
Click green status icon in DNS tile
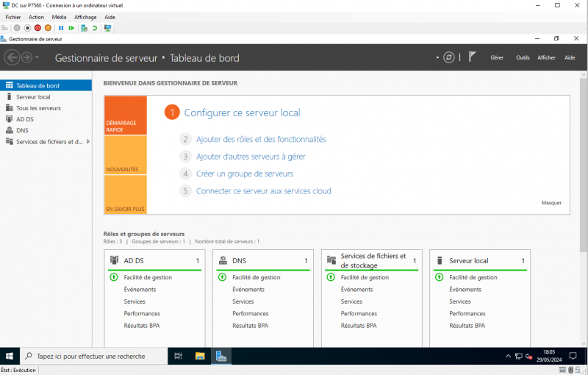pyautogui.click(x=223, y=277)
